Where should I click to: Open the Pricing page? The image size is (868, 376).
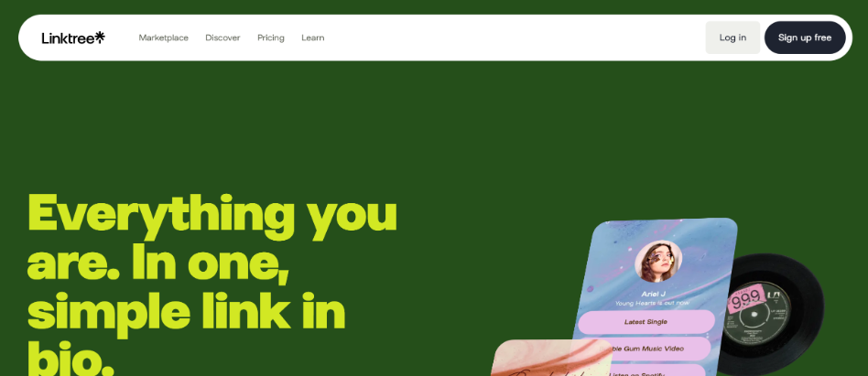coord(271,38)
